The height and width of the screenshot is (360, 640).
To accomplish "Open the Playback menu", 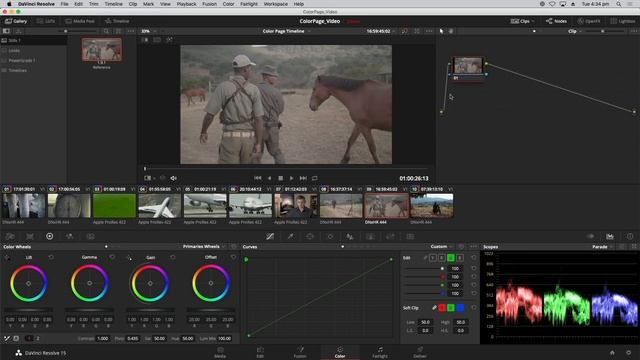I will tap(186, 4).
